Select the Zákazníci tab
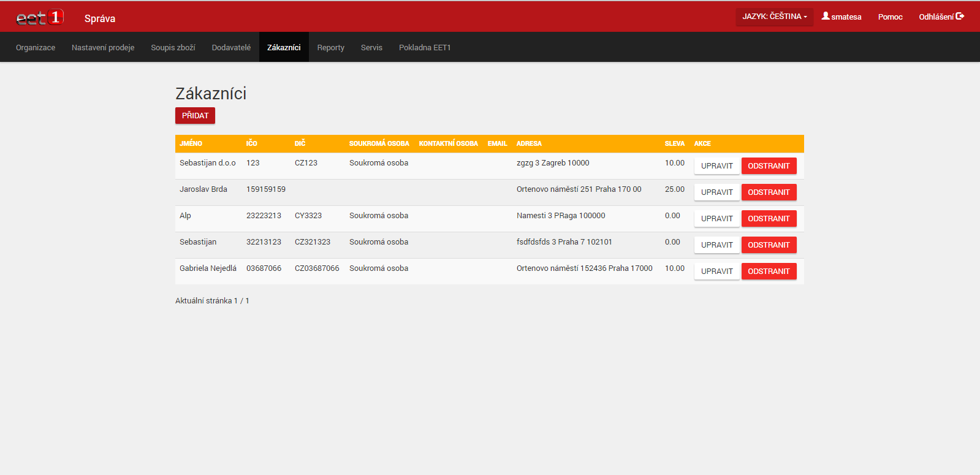 click(284, 47)
